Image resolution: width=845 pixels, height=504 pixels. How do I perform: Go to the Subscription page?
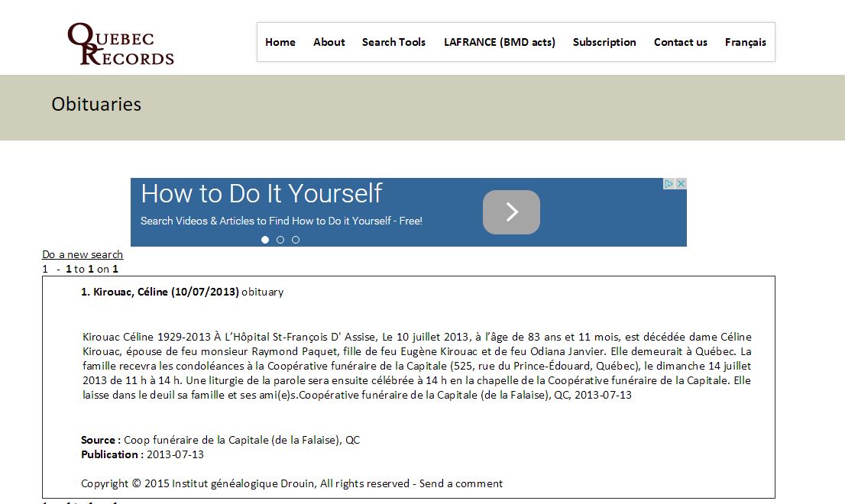point(604,42)
